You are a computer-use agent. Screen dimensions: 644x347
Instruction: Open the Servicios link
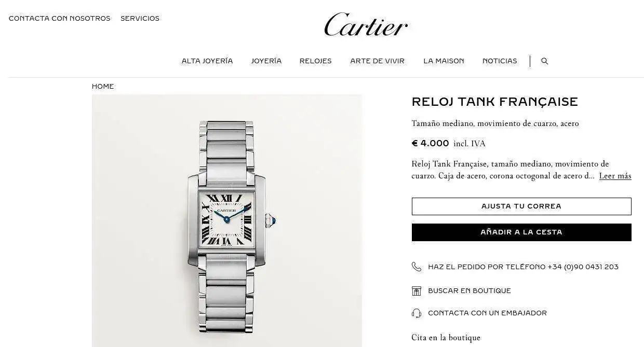pyautogui.click(x=140, y=18)
